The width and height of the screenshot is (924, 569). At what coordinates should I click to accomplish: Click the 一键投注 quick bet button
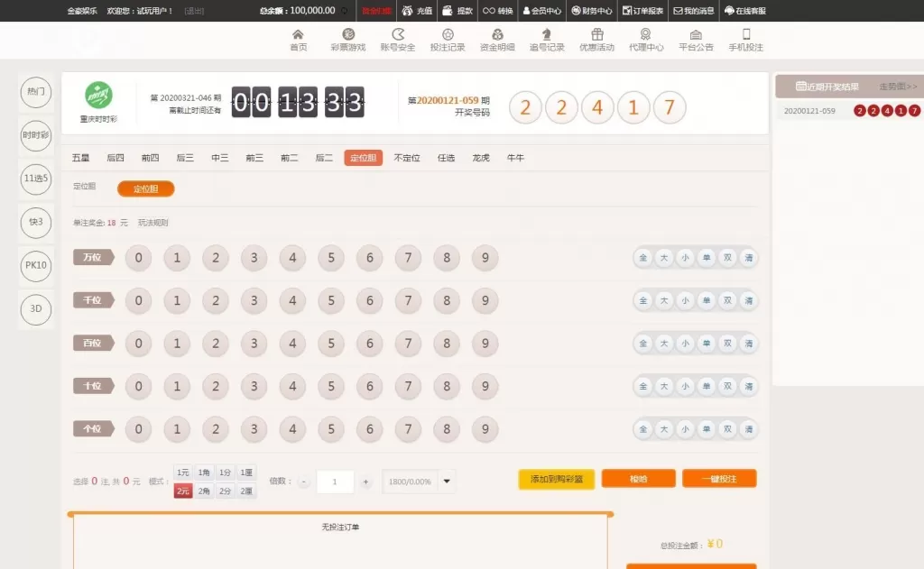coord(719,478)
